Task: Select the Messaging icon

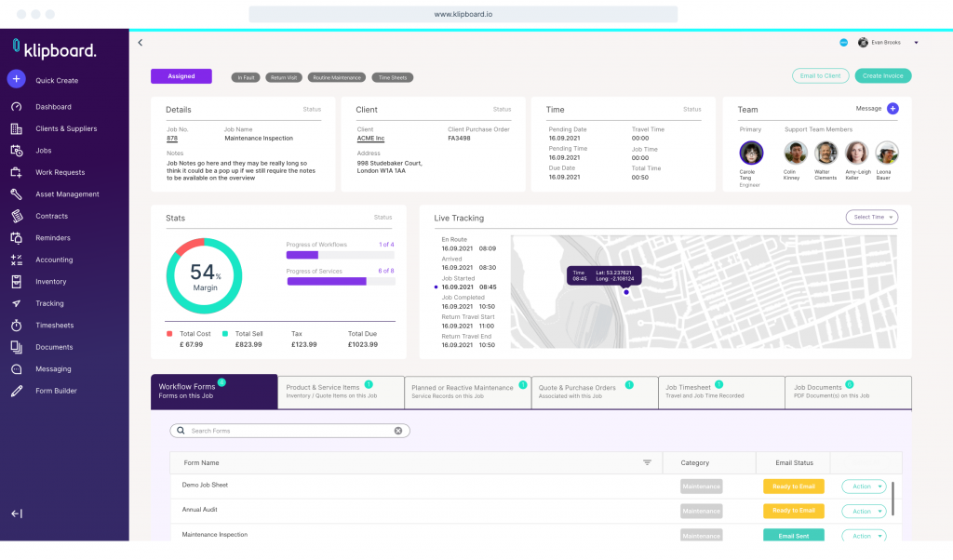Action: [16, 368]
